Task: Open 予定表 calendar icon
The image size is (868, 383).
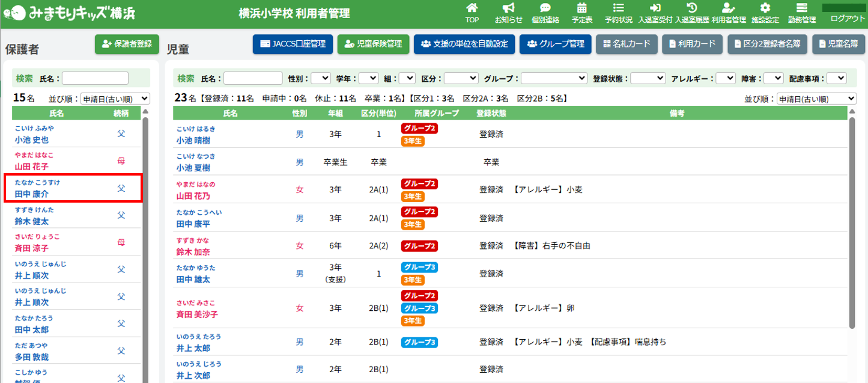Action: click(581, 8)
